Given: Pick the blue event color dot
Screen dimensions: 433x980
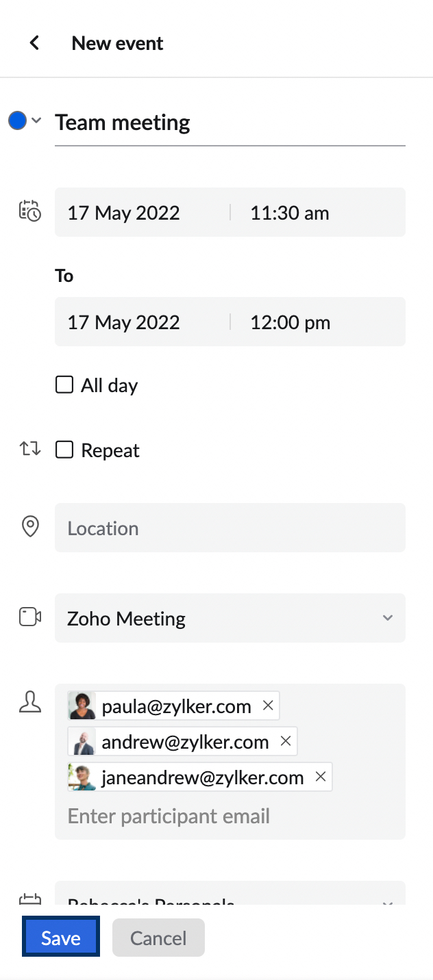Looking at the screenshot, I should tap(17, 121).
